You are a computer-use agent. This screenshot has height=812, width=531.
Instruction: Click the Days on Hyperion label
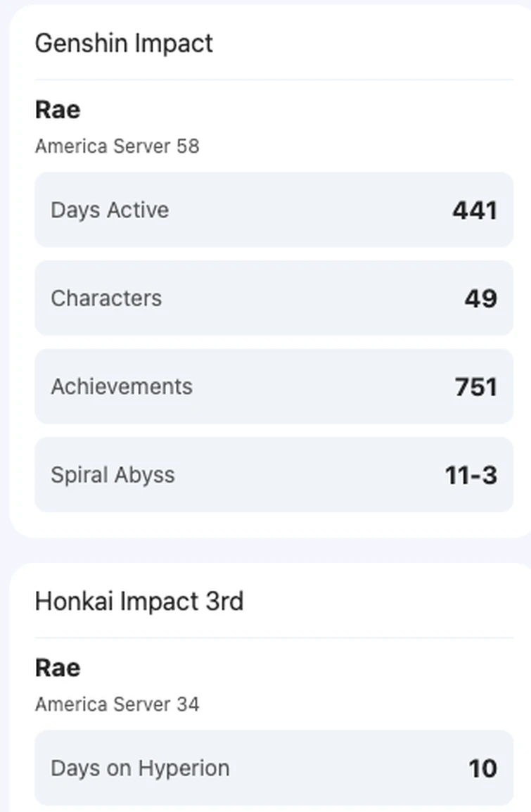point(140,768)
